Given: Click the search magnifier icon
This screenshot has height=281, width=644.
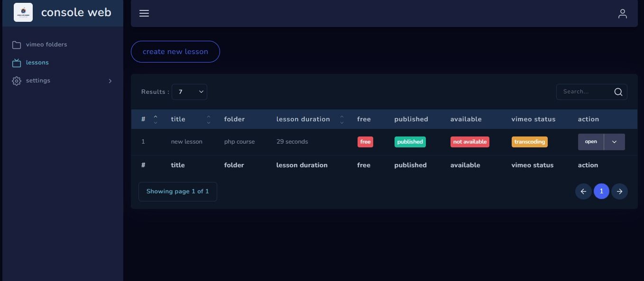Looking at the screenshot, I should click(x=618, y=92).
